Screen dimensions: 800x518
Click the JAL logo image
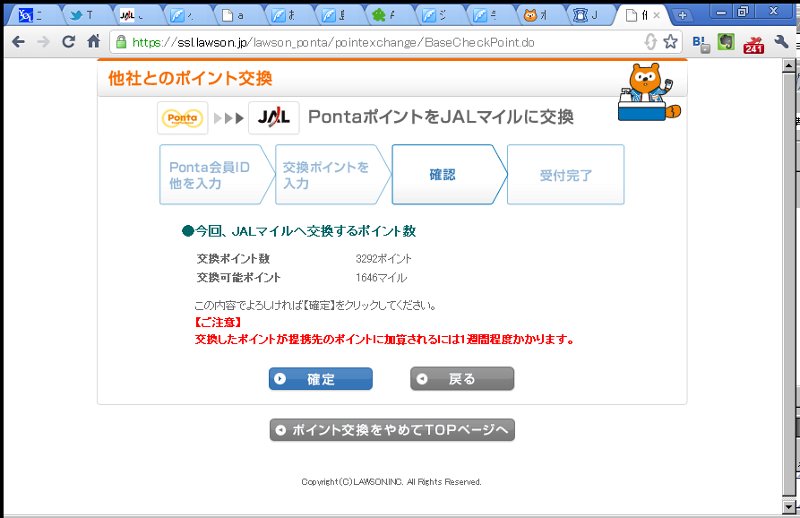click(x=273, y=118)
